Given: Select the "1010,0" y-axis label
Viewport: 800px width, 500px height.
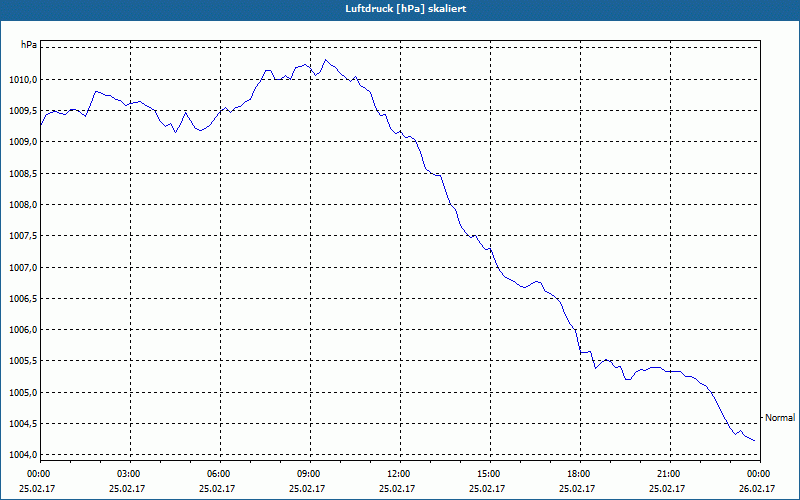Looking at the screenshot, I should (22, 80).
